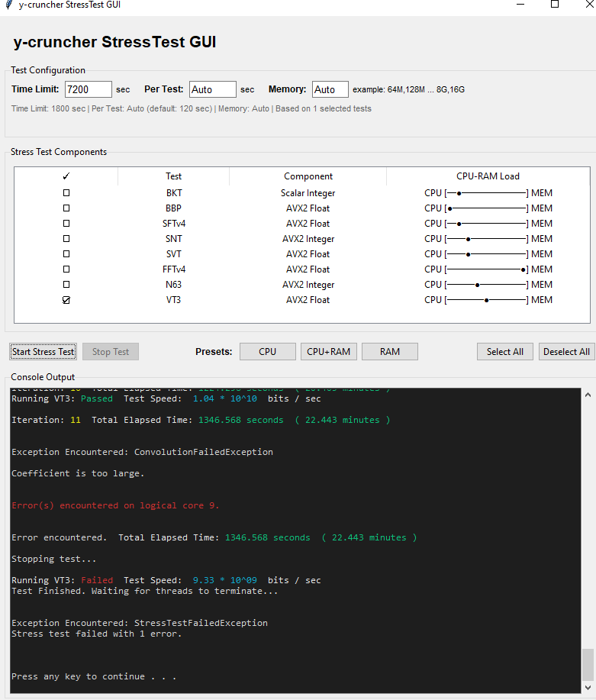The image size is (596, 700).
Task: Click the Iteration: 11 console line
Action: point(201,420)
